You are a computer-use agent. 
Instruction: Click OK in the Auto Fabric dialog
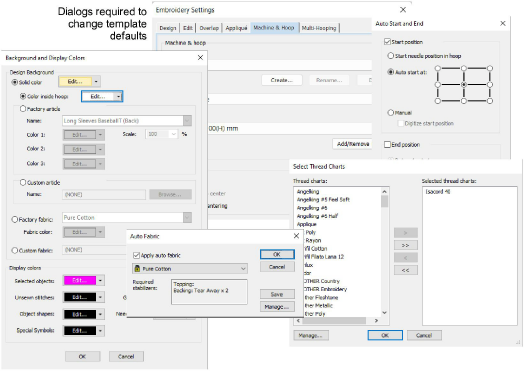277,254
